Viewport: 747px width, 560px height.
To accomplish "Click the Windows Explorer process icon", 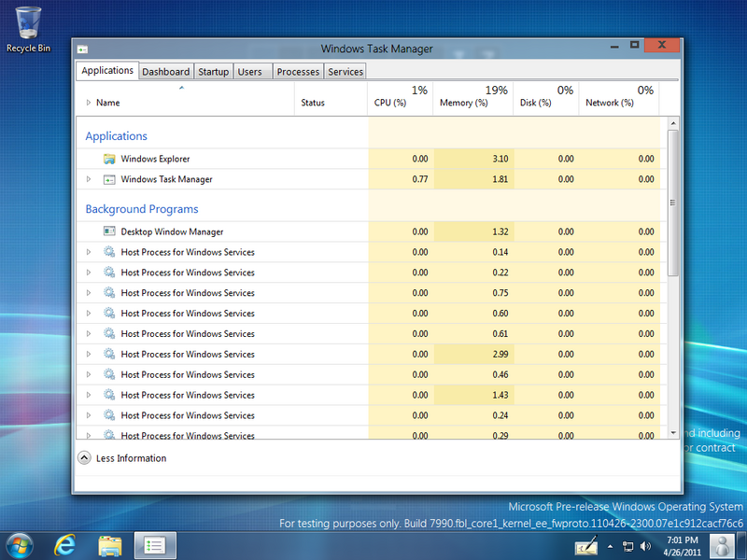I will tap(109, 160).
